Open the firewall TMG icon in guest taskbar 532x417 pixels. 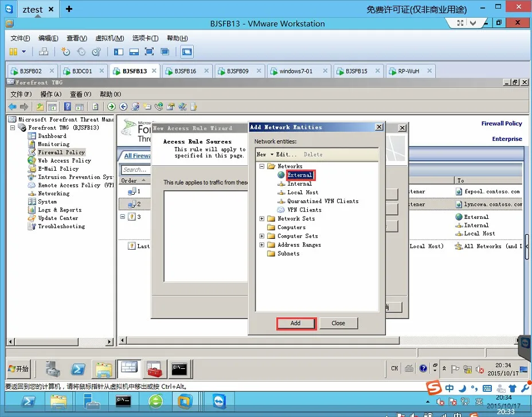[129, 368]
